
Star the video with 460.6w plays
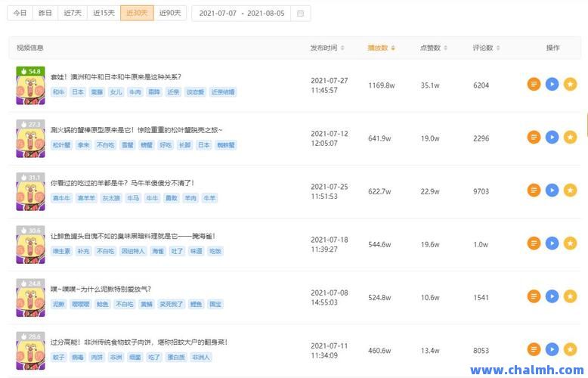(570, 349)
